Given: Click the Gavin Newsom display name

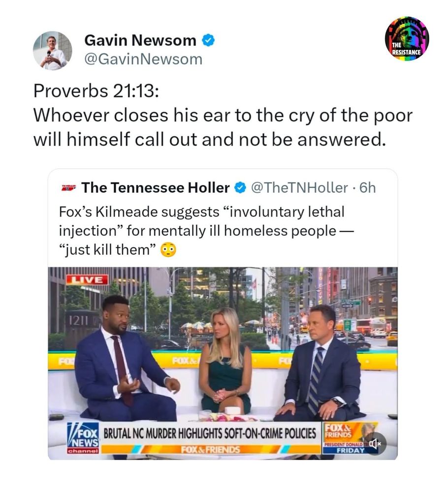Looking at the screenshot, I should click(140, 40).
